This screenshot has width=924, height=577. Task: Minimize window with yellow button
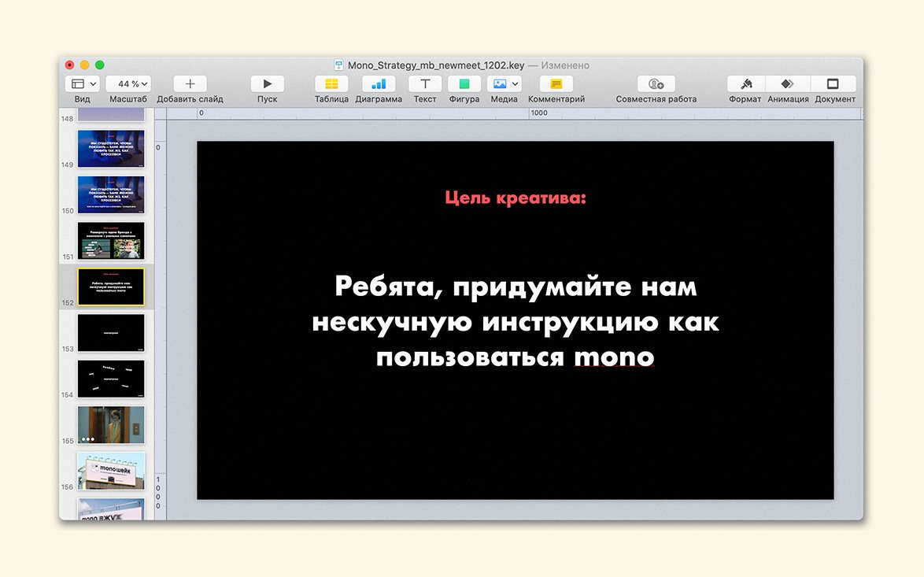pyautogui.click(x=84, y=65)
